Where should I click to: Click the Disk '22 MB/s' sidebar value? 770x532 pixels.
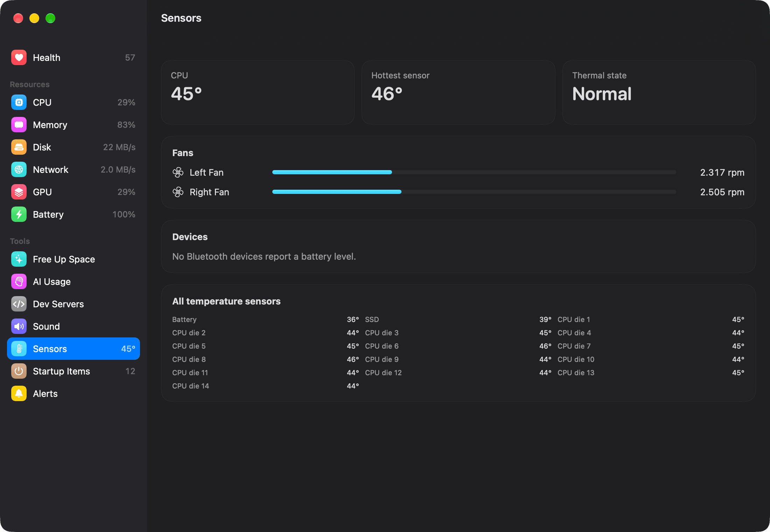pyautogui.click(x=119, y=147)
